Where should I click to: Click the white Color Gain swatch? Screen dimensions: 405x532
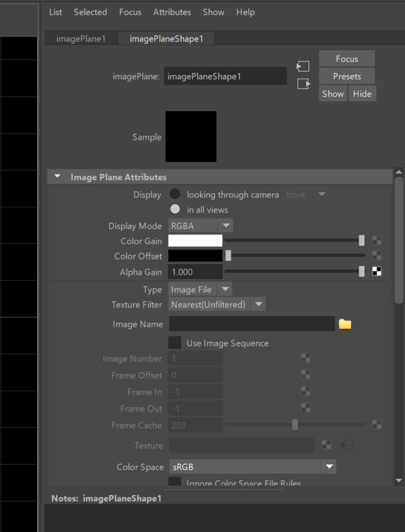pos(195,241)
